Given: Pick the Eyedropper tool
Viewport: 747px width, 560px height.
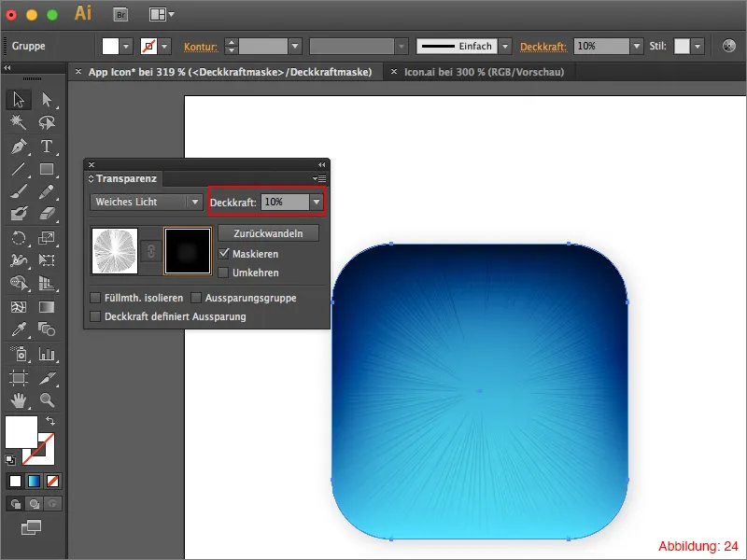Looking at the screenshot, I should click(x=19, y=329).
